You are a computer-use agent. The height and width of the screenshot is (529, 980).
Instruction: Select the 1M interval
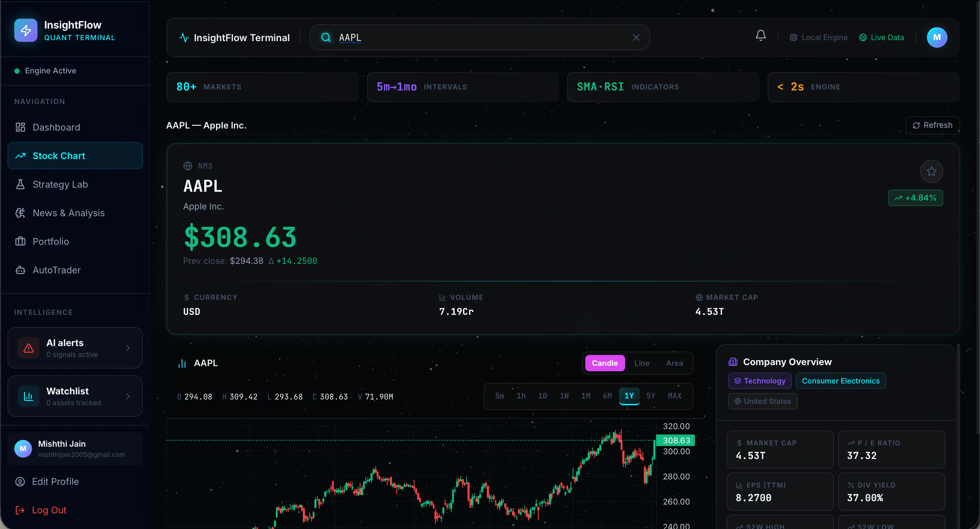tap(586, 396)
